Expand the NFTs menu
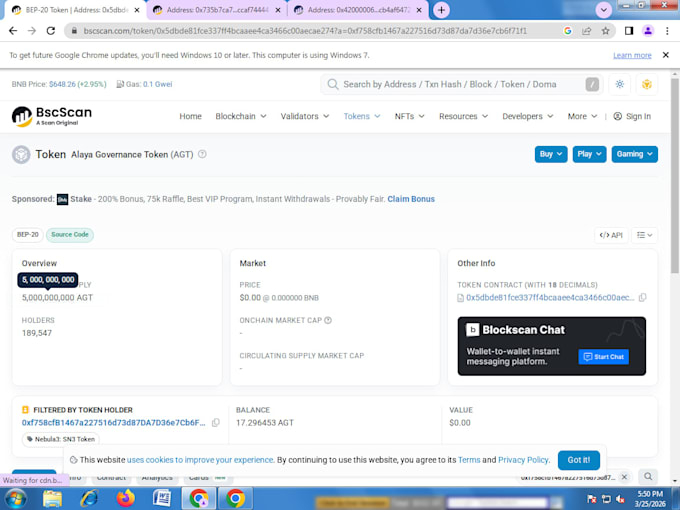 [409, 116]
